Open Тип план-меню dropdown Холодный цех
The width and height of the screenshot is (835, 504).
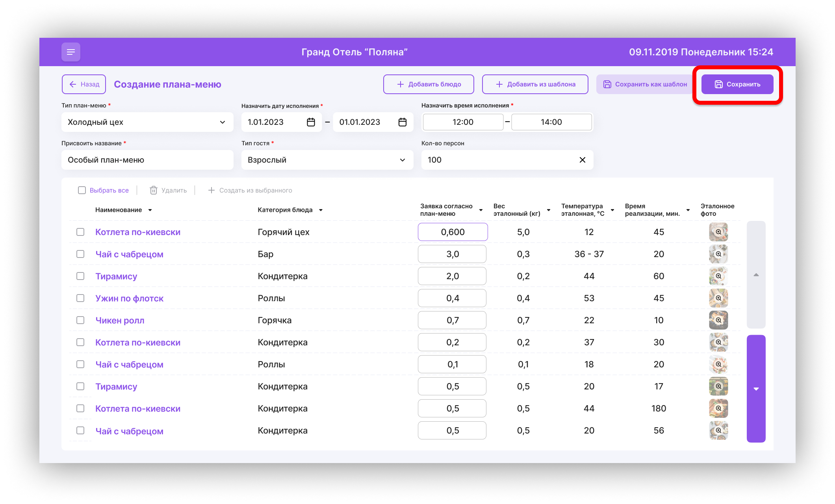(x=147, y=122)
